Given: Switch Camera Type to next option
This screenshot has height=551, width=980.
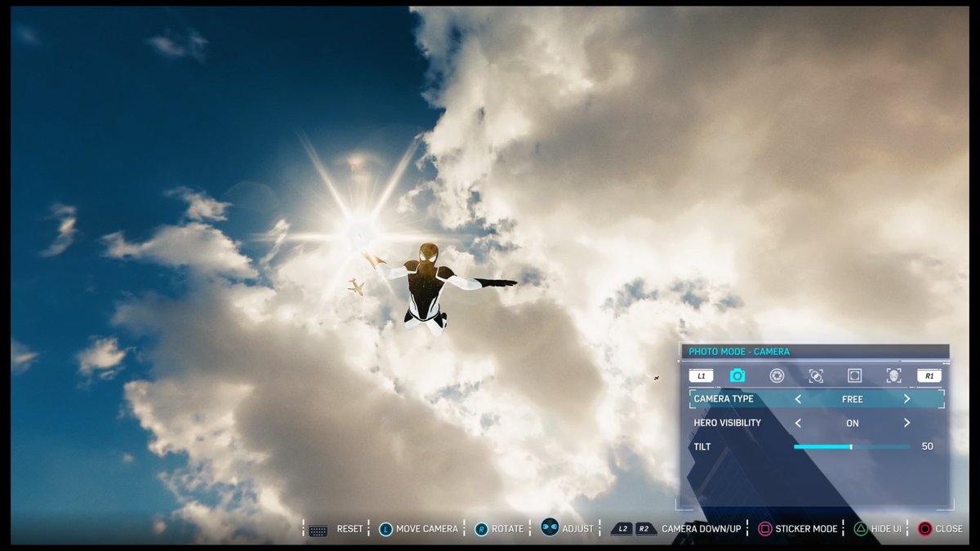Looking at the screenshot, I should pyautogui.click(x=906, y=399).
